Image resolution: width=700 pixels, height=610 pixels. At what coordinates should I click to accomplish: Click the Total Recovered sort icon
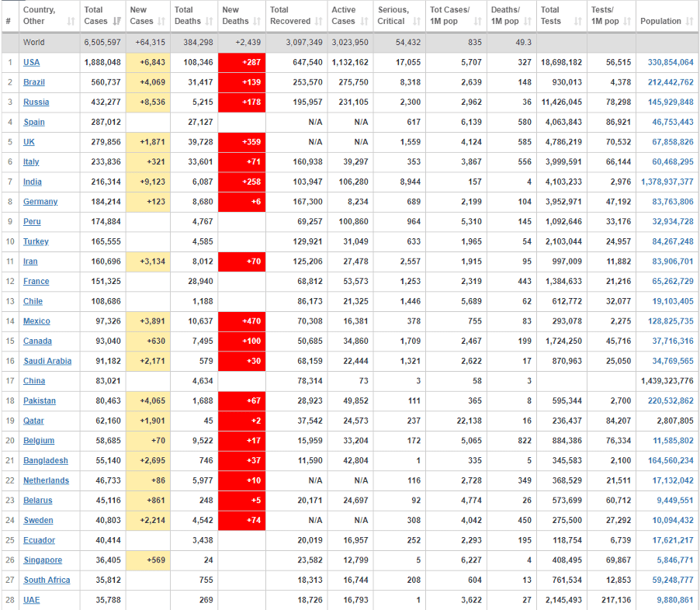(x=318, y=21)
